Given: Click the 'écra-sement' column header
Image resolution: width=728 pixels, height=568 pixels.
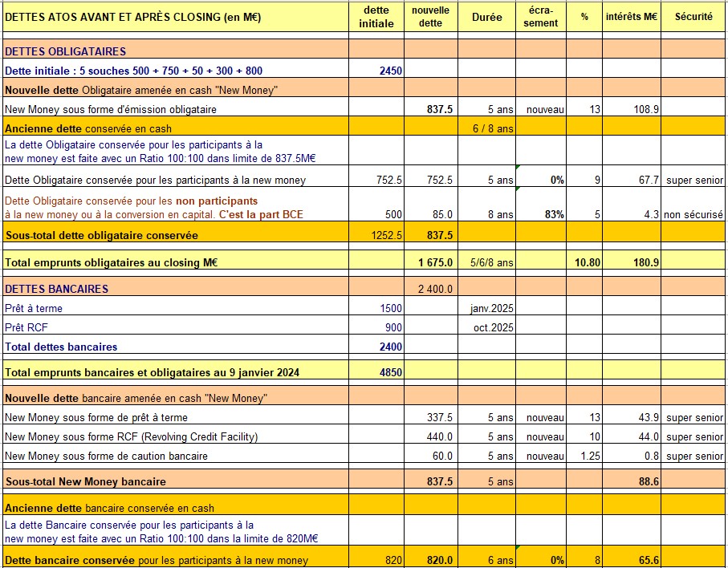Looking at the screenshot, I should (x=540, y=17).
